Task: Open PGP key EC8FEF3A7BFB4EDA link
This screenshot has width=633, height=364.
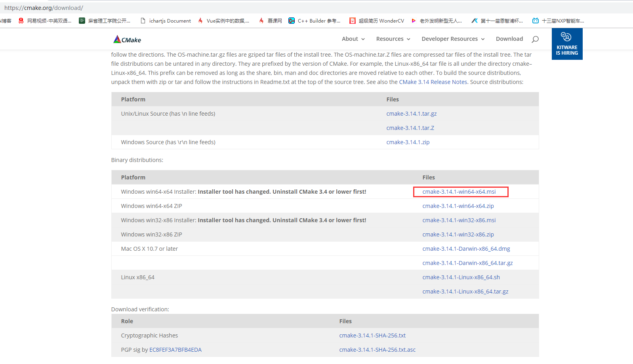Action: tap(175, 350)
